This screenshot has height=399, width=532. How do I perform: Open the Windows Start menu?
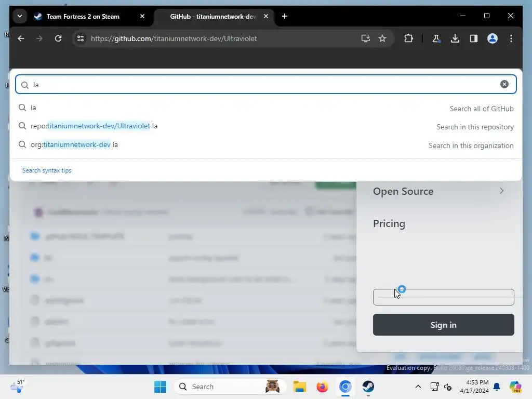coord(160,387)
